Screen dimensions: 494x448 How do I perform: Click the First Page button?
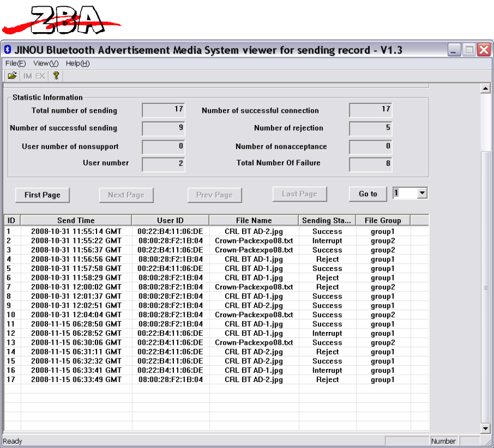[42, 195]
